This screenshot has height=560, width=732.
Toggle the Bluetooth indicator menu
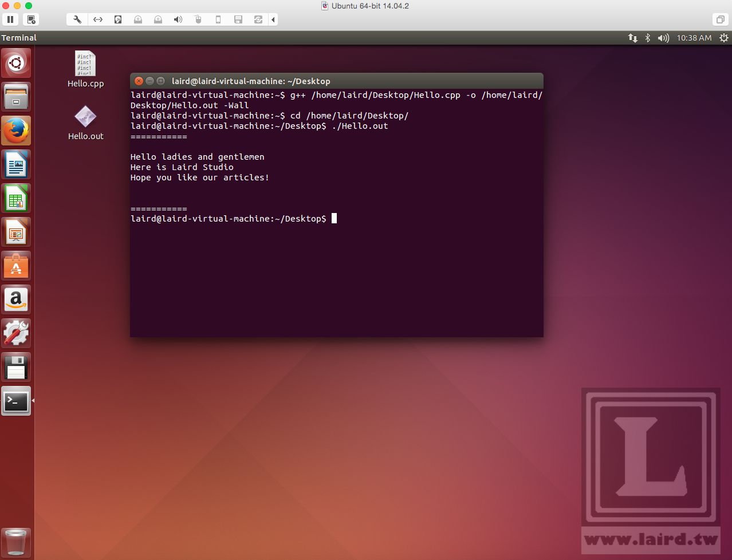[x=648, y=38]
